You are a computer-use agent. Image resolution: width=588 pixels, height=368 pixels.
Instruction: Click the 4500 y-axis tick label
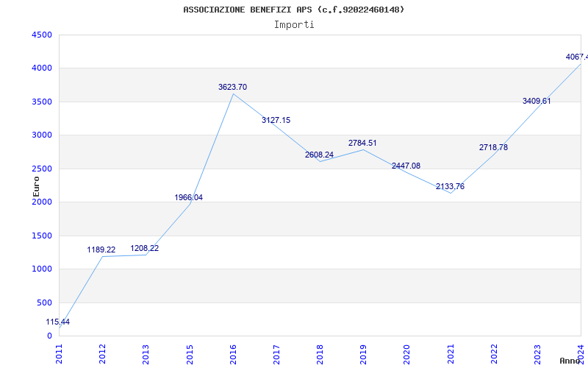42,35
